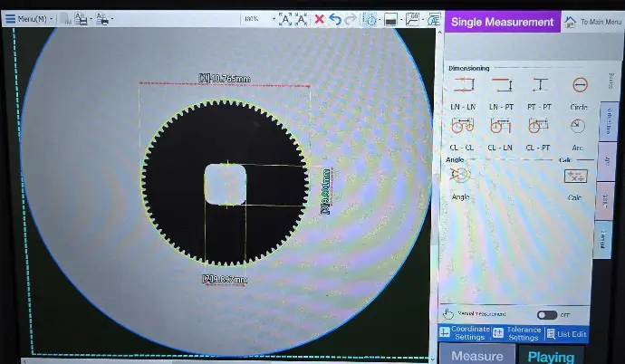Viewport: 625px width, 364px height.
Task: Pick the Arc measurement tool
Action: click(x=579, y=126)
